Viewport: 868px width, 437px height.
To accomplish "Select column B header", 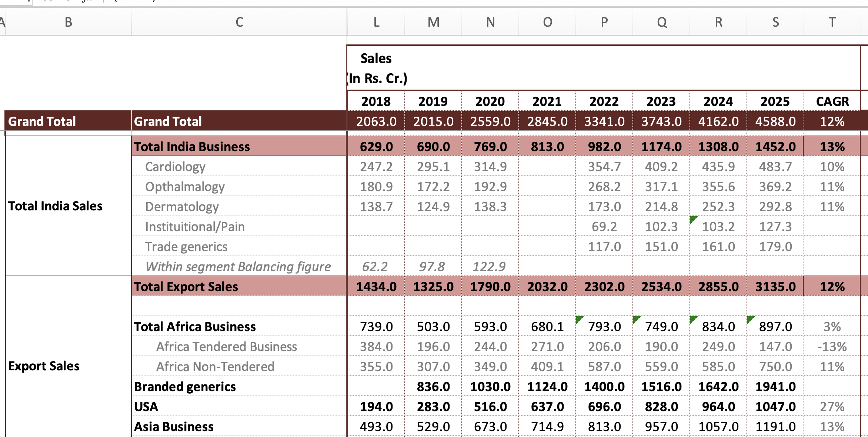I will click(69, 22).
